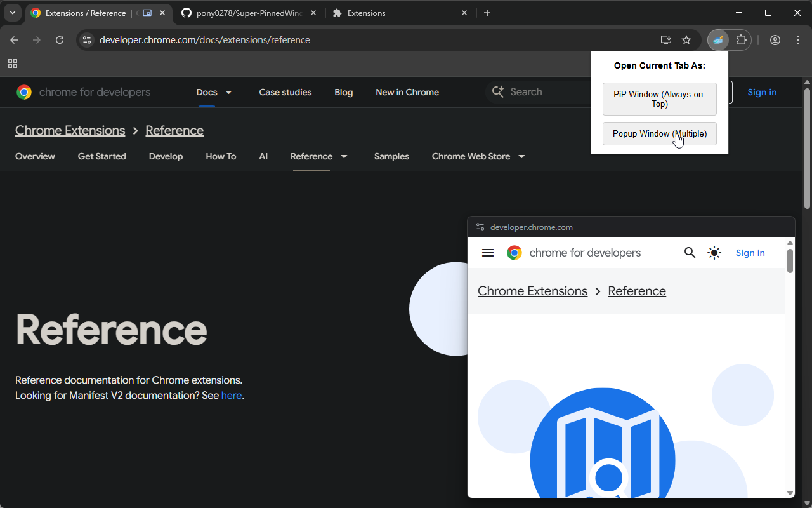Click Sign in inside PiP window
Screen dimensions: 812x508
[x=750, y=253]
